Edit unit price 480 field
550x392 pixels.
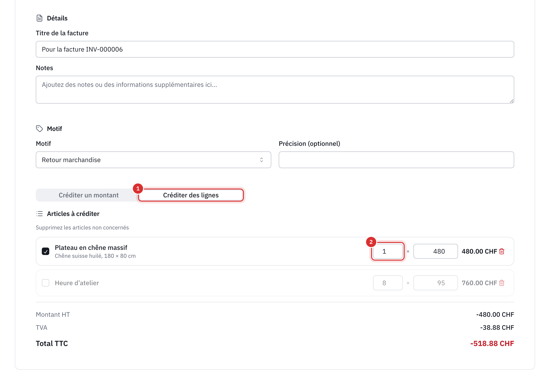[x=435, y=251]
